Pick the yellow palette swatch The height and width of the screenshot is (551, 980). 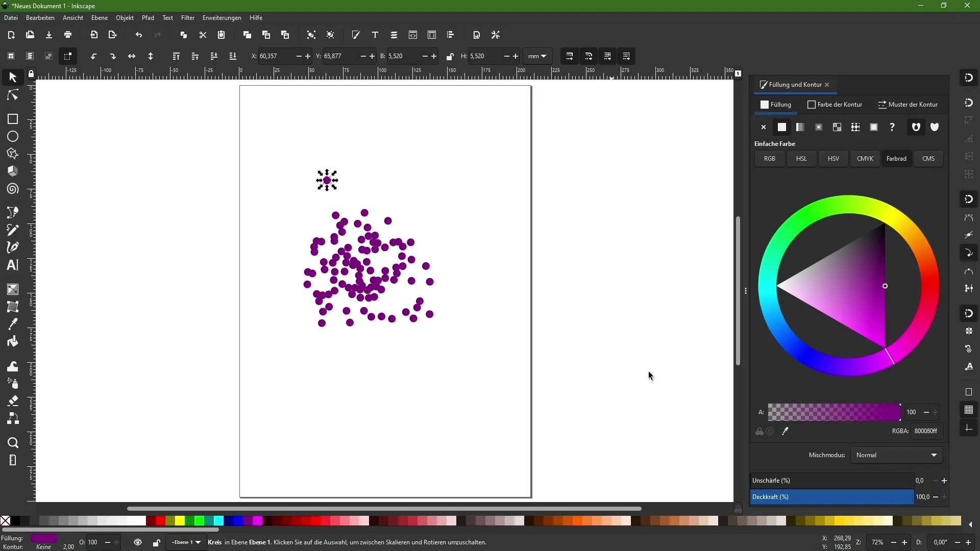(x=180, y=521)
